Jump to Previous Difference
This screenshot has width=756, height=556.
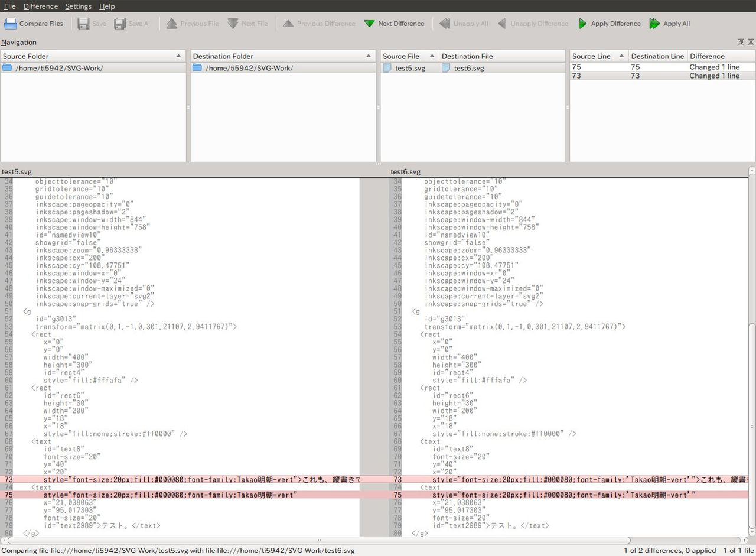319,24
